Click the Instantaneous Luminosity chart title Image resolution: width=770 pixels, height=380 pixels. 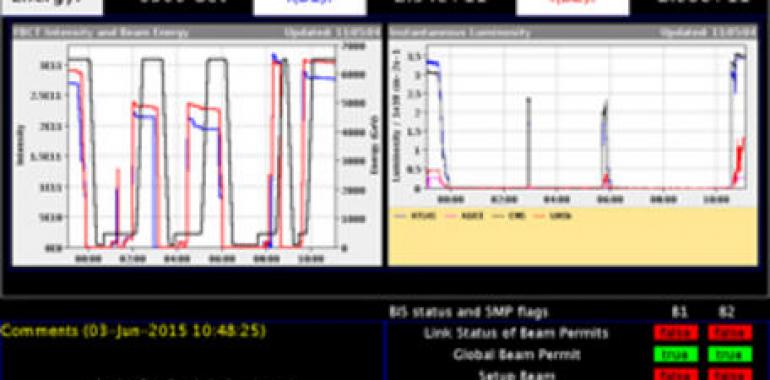(460, 33)
